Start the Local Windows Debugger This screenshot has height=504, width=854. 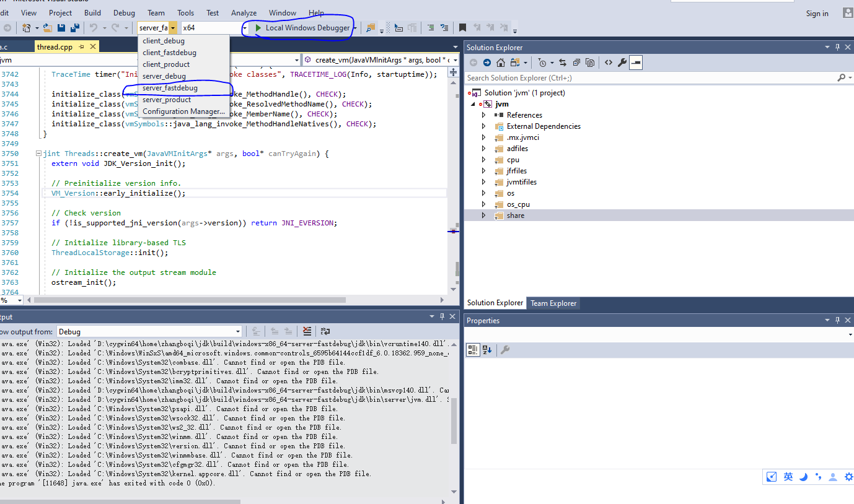pos(302,28)
